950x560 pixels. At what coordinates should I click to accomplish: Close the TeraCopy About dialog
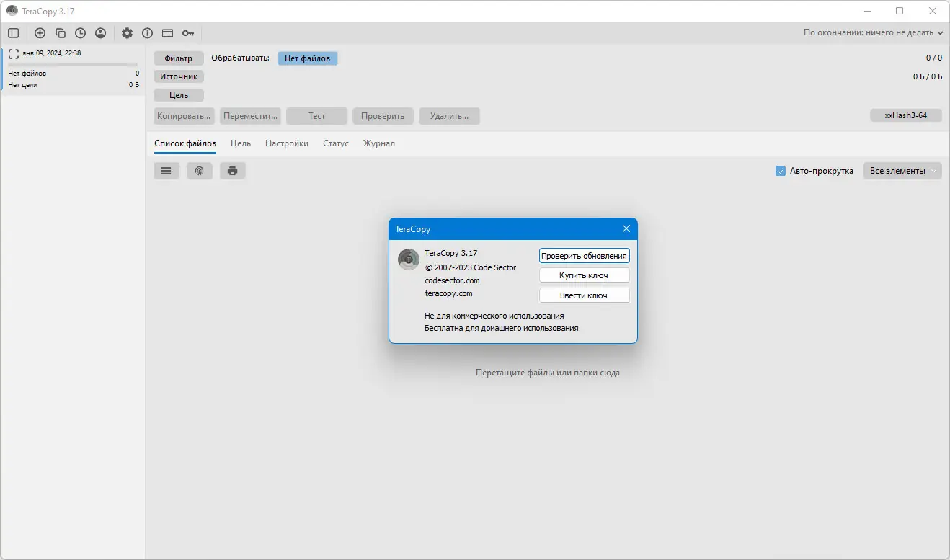coord(626,229)
